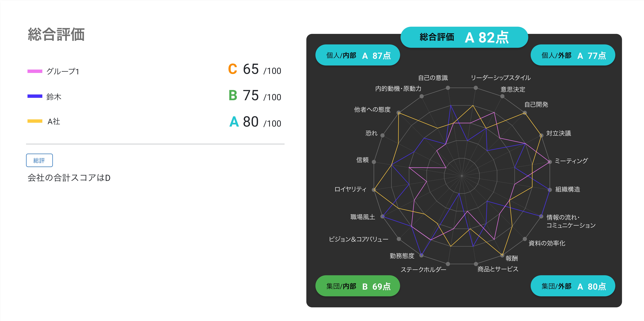Viewport: 644px width, 321px height.
Task: Click the 報酬 radar axis point
Action: [502, 255]
